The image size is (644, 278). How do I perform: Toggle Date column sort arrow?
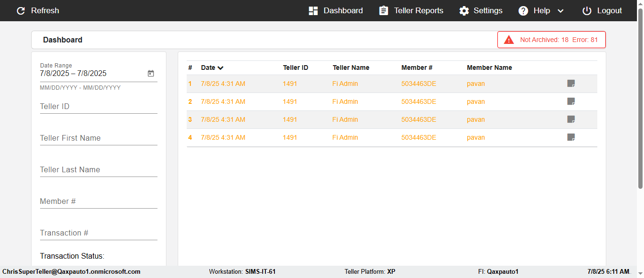coord(221,68)
